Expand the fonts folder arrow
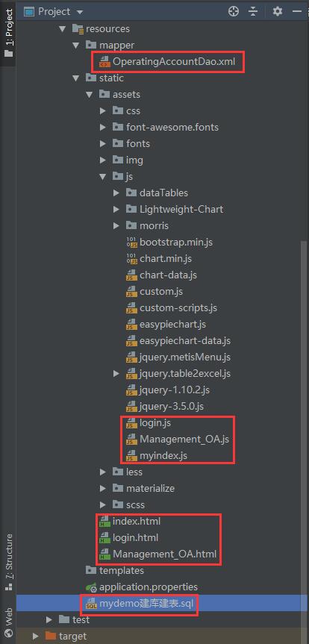 coord(103,144)
